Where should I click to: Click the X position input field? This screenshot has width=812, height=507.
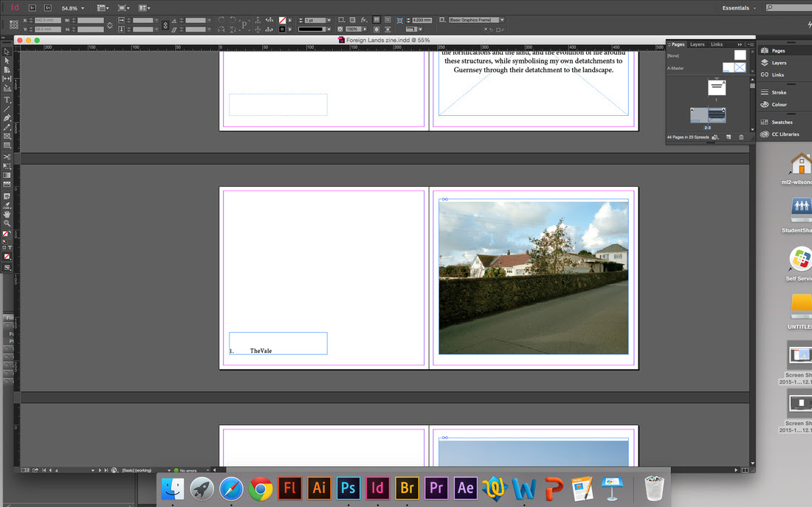pos(48,20)
